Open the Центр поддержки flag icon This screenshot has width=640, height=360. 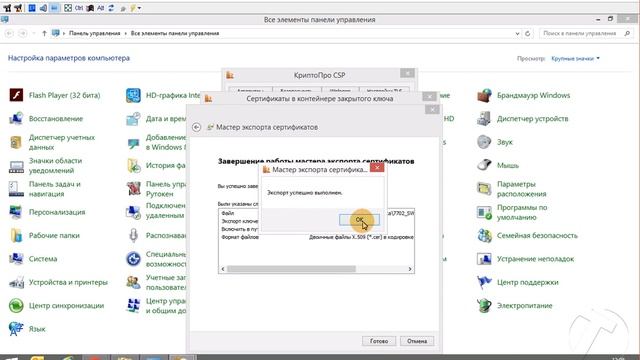pos(484,282)
